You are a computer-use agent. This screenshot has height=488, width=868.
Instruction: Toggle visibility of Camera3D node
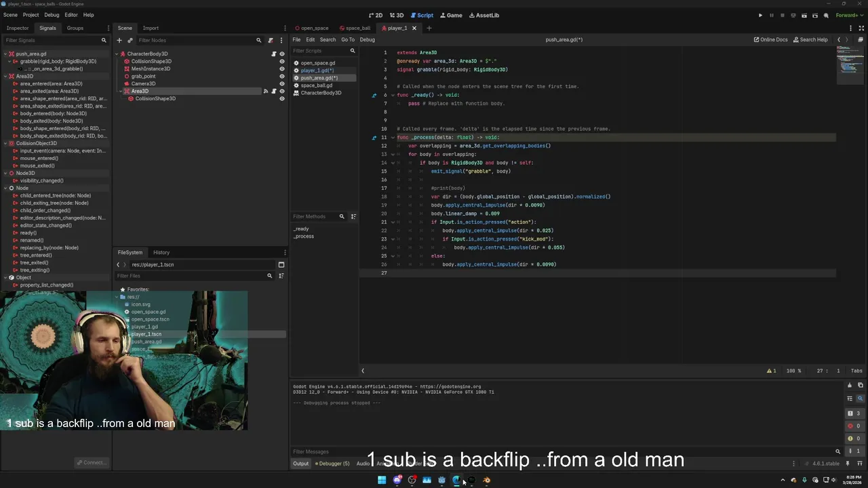[x=282, y=83]
